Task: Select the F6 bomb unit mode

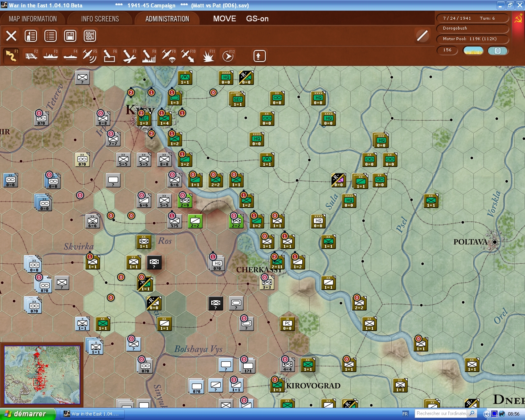Action: [110, 56]
